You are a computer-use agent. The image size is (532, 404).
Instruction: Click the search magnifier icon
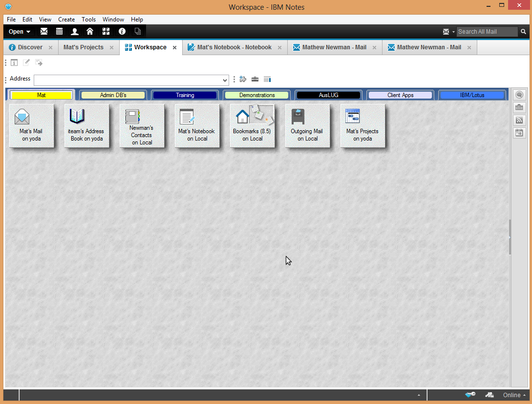pos(524,32)
